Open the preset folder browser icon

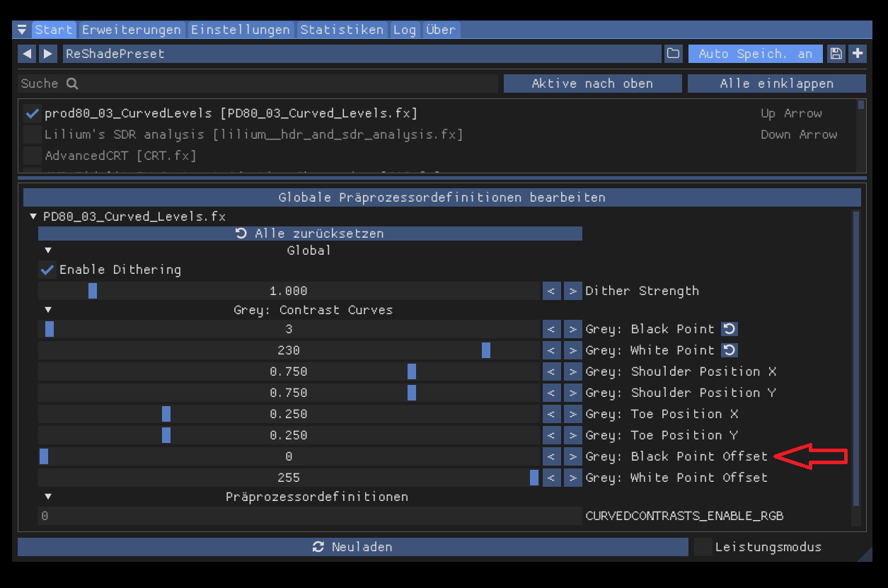pos(673,54)
